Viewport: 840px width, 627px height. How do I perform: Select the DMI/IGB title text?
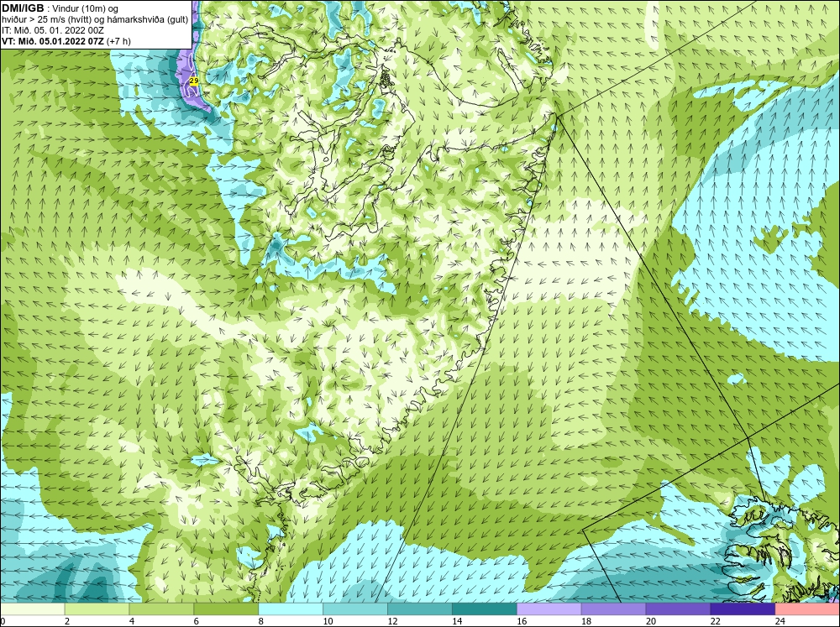click(23, 8)
